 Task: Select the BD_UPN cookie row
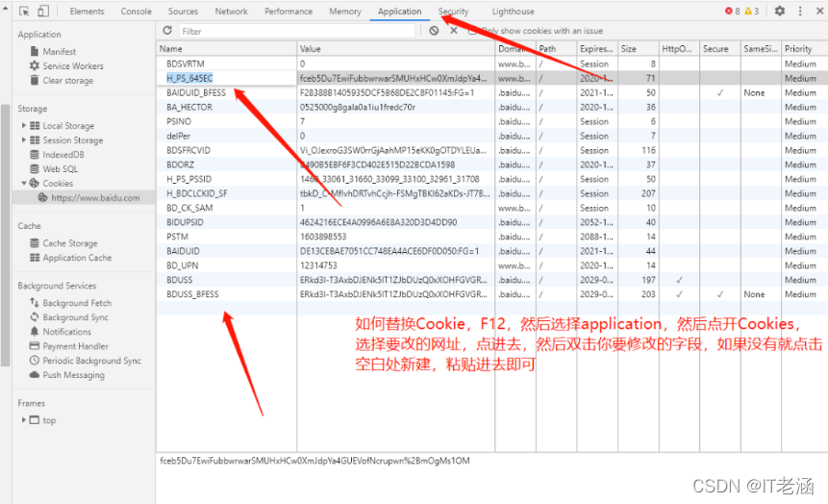[491, 265]
